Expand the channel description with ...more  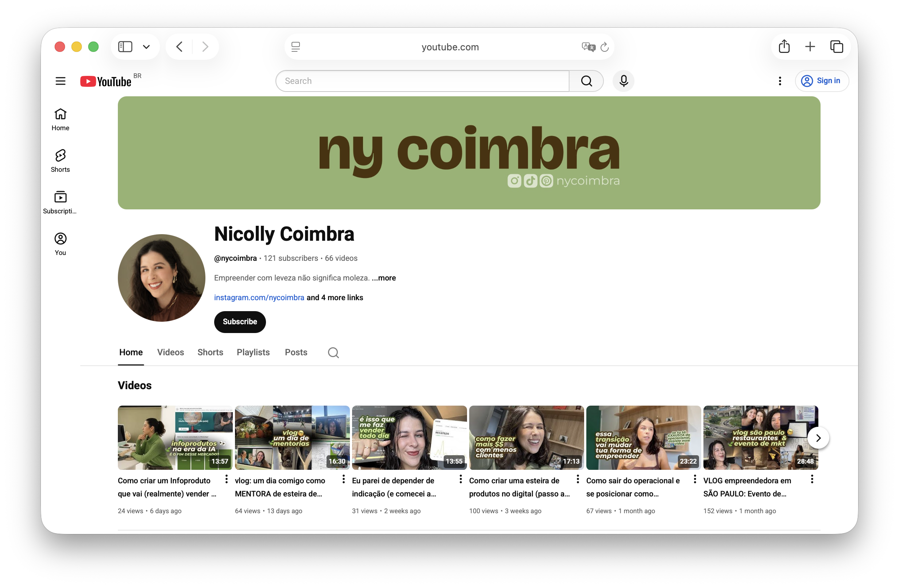point(384,278)
